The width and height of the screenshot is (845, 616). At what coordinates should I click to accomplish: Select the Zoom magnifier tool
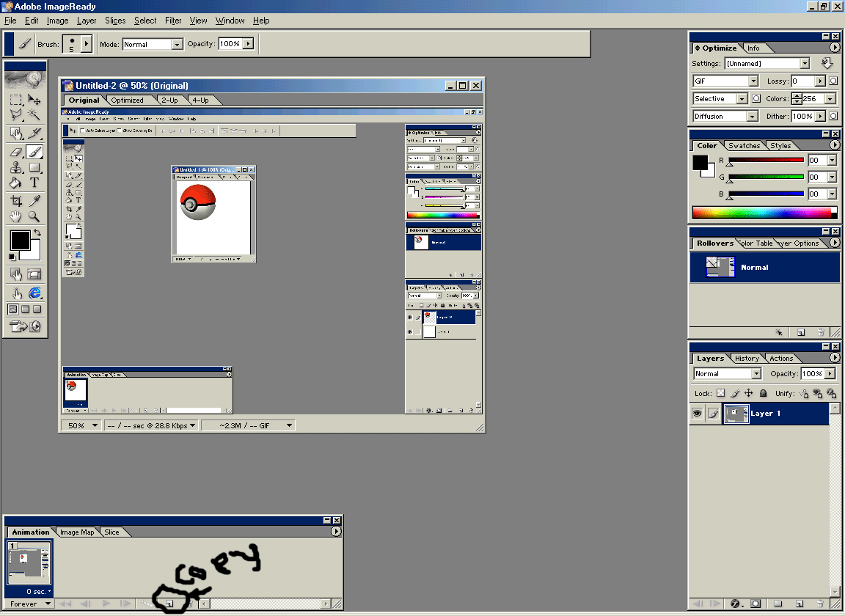(34, 216)
